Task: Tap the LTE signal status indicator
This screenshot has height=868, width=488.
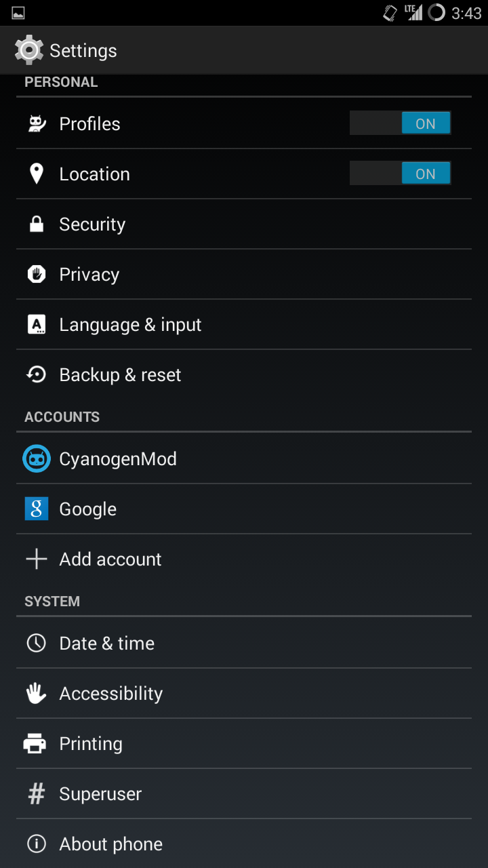Action: pyautogui.click(x=413, y=12)
